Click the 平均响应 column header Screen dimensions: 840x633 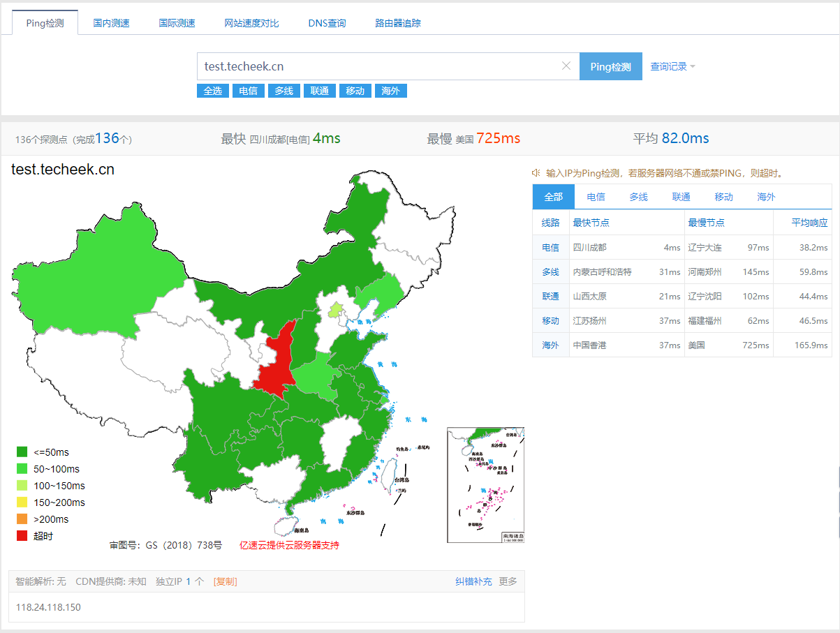pyautogui.click(x=809, y=223)
